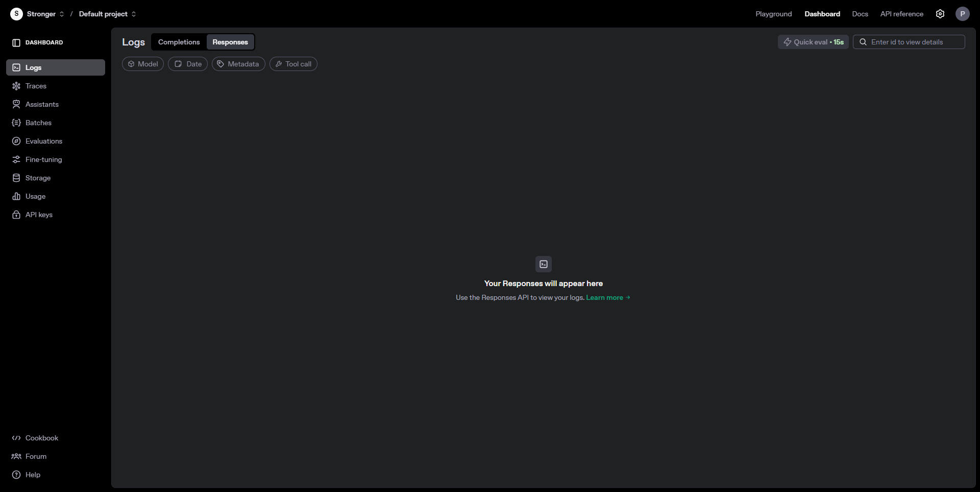Open Storage via database icon

point(16,178)
